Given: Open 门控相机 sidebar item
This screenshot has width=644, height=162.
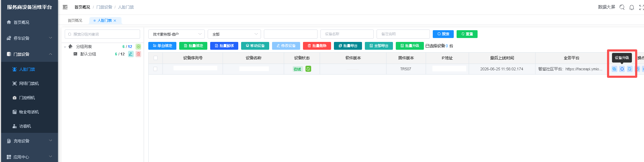Looking at the screenshot, I should pos(29,98).
